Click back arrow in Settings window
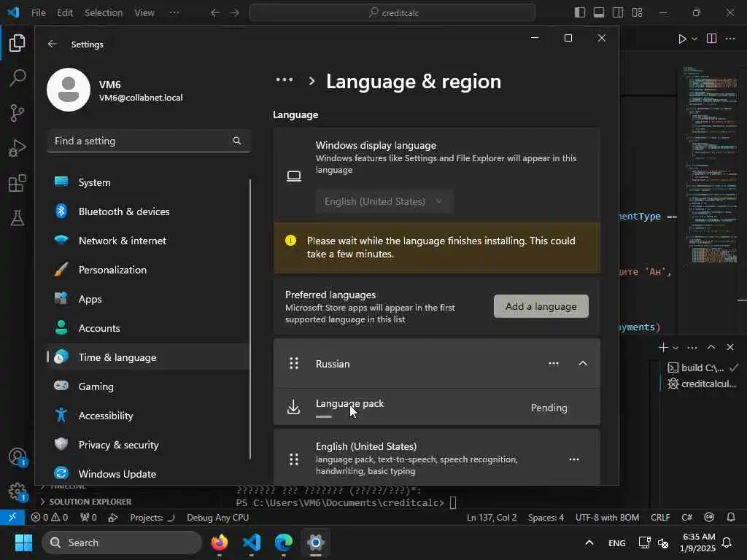 pyautogui.click(x=53, y=44)
